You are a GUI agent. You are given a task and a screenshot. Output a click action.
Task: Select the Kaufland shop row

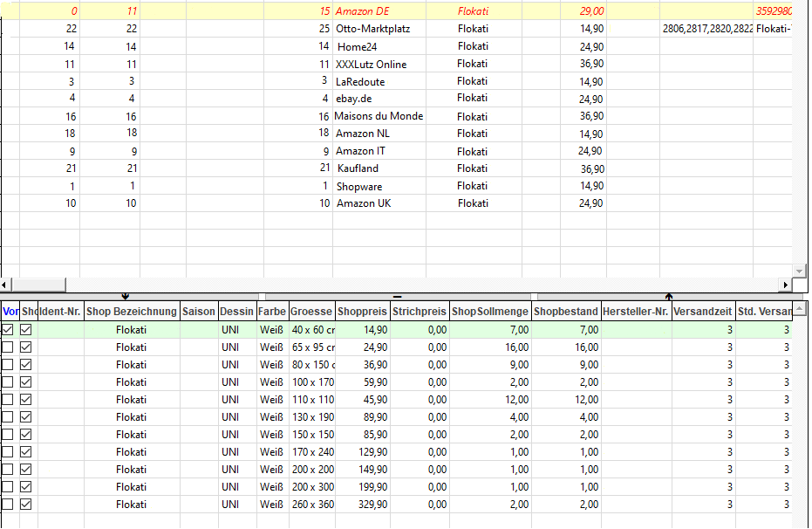[396, 168]
